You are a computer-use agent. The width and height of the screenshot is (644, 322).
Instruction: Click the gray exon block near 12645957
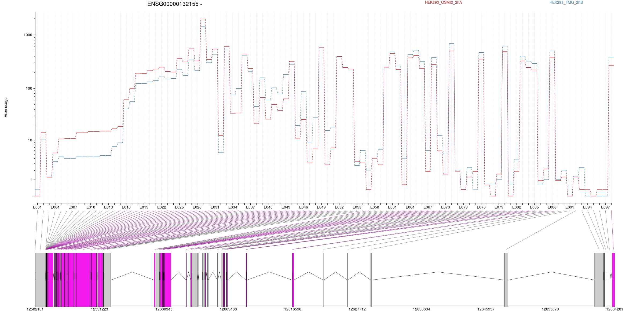click(506, 280)
